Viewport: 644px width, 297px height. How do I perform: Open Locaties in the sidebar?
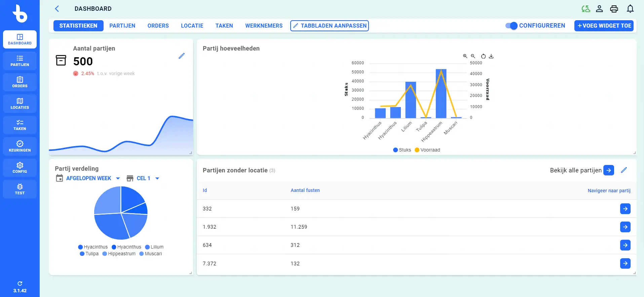(20, 103)
